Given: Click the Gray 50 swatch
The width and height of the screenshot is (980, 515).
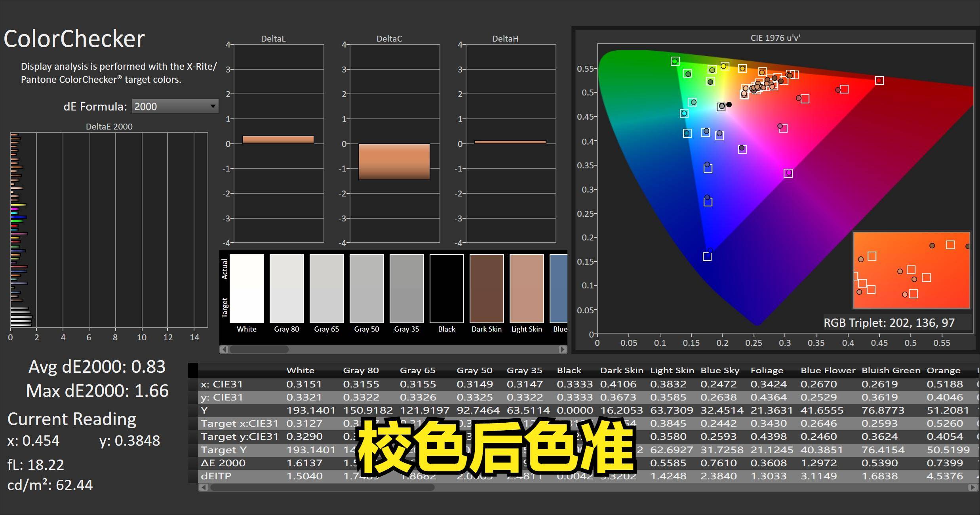Looking at the screenshot, I should (366, 288).
